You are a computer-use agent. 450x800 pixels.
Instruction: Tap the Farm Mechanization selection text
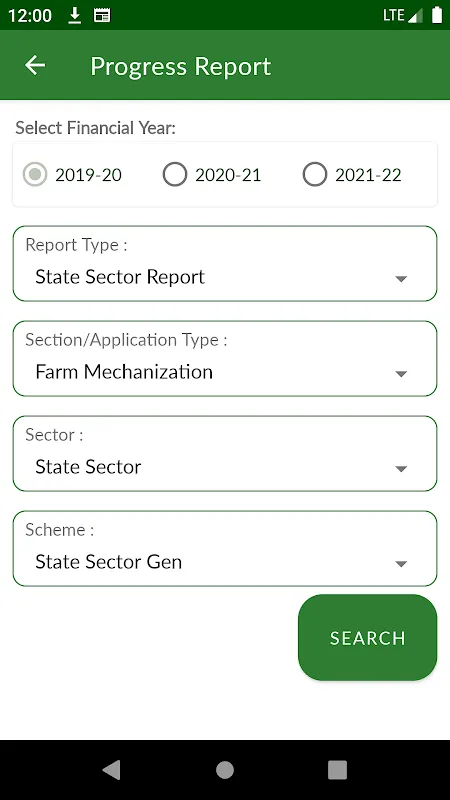[x=124, y=372]
